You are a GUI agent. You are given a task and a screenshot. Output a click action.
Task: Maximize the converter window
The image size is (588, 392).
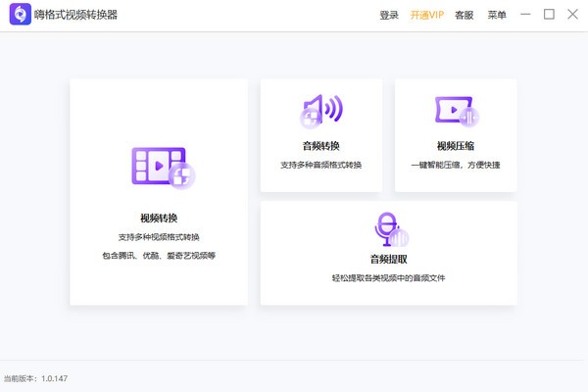(549, 15)
